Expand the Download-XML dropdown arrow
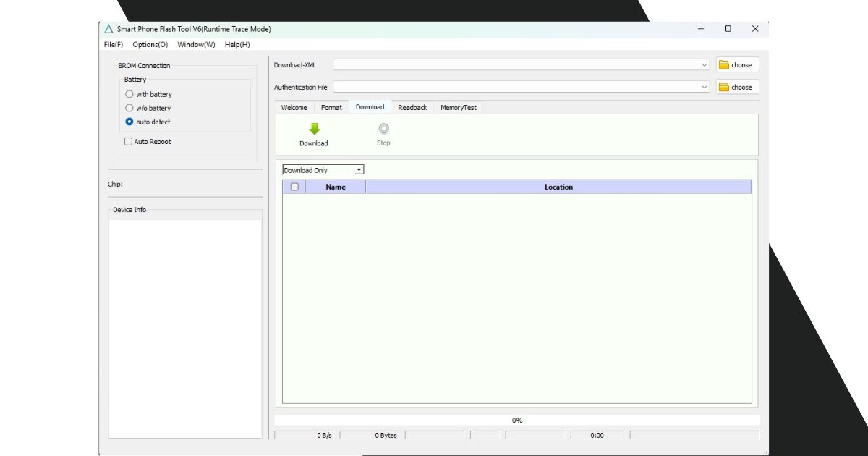868x456 pixels. (x=705, y=65)
